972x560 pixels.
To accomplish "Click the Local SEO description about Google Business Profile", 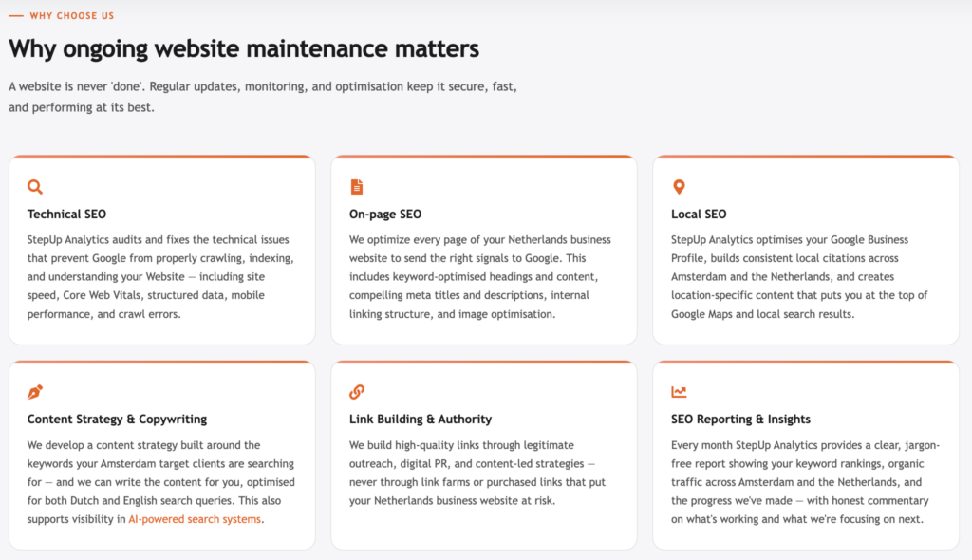I will click(799, 276).
